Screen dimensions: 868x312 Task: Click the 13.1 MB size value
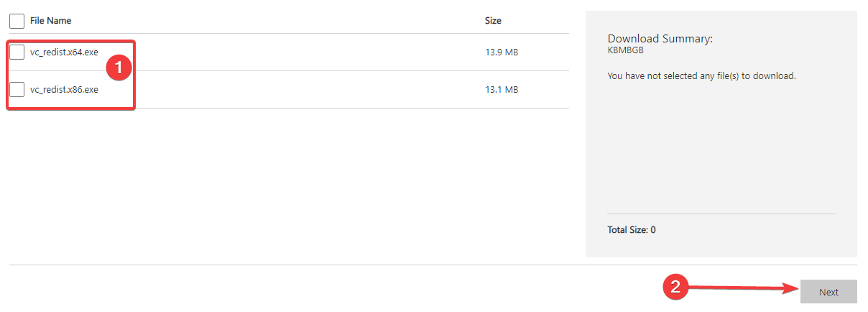point(502,90)
